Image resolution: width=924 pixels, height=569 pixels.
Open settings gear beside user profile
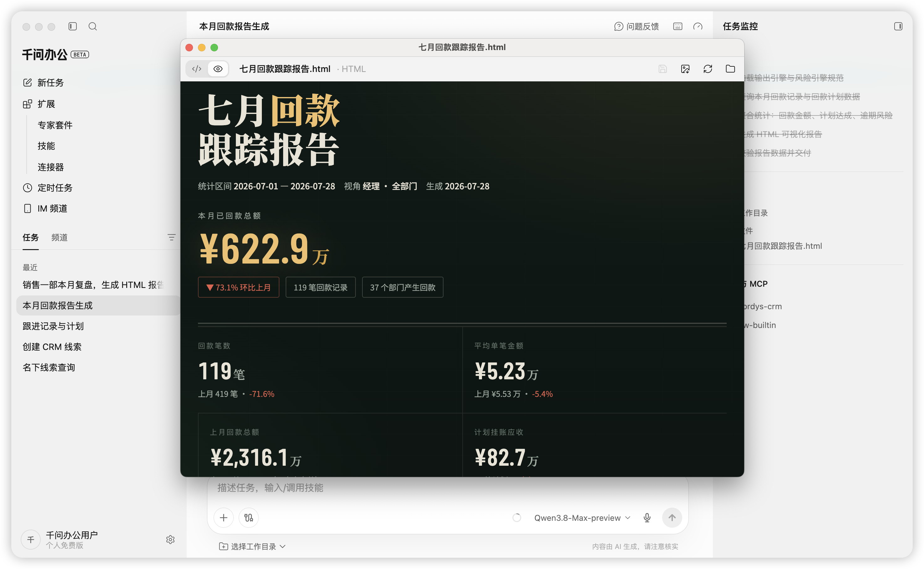[170, 540]
